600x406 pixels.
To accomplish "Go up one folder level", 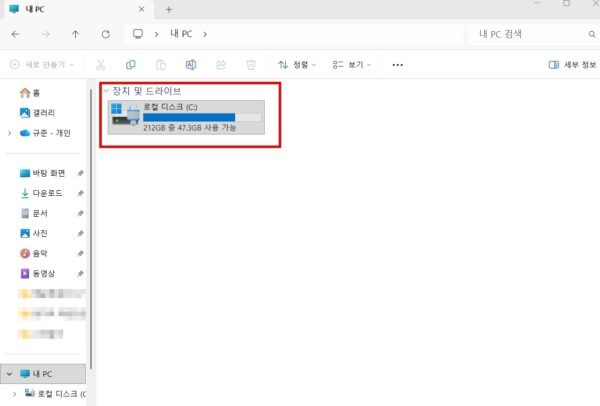I will pyautogui.click(x=75, y=34).
